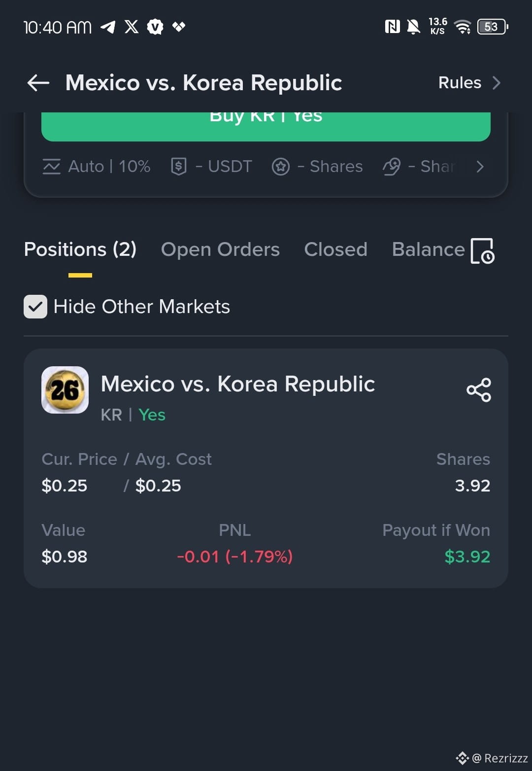Tap the USDT dollar icon
The height and width of the screenshot is (771, 532).
178,167
